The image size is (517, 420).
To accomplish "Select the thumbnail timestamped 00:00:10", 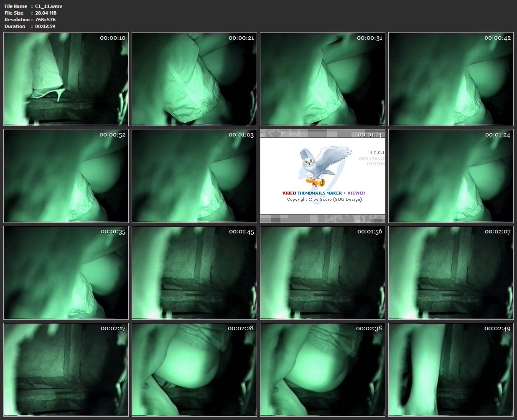I will click(x=66, y=79).
